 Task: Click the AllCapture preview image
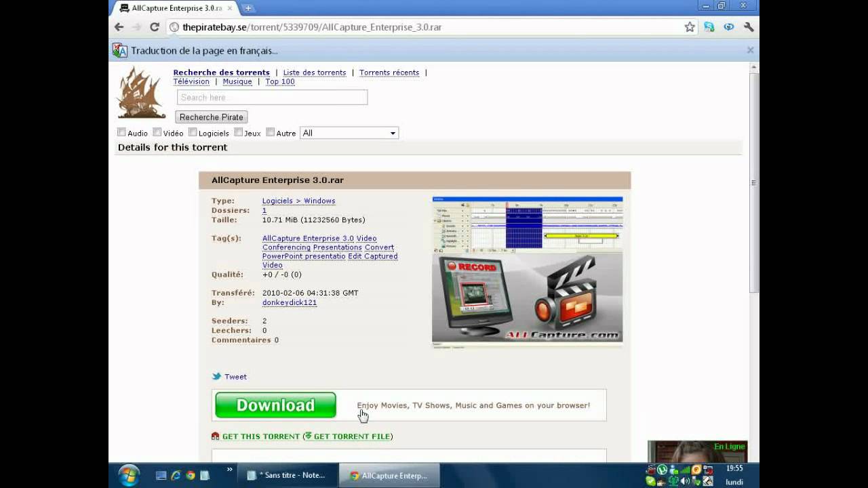[528, 272]
